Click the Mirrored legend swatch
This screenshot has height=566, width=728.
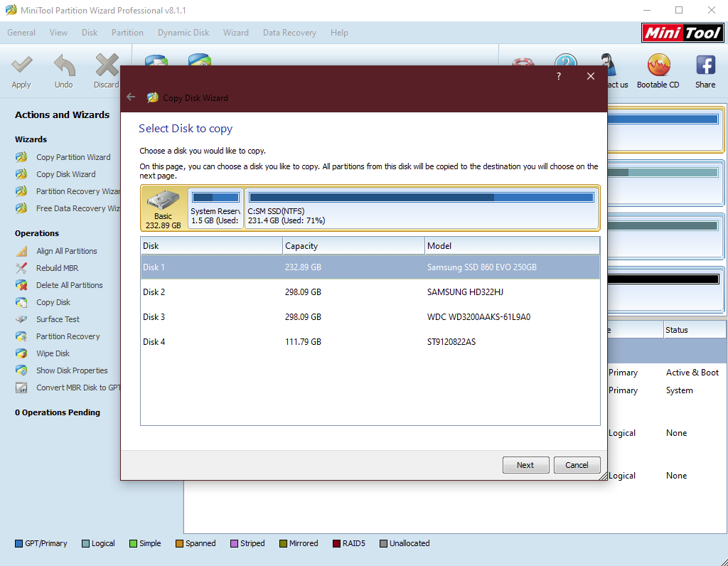pyautogui.click(x=283, y=544)
